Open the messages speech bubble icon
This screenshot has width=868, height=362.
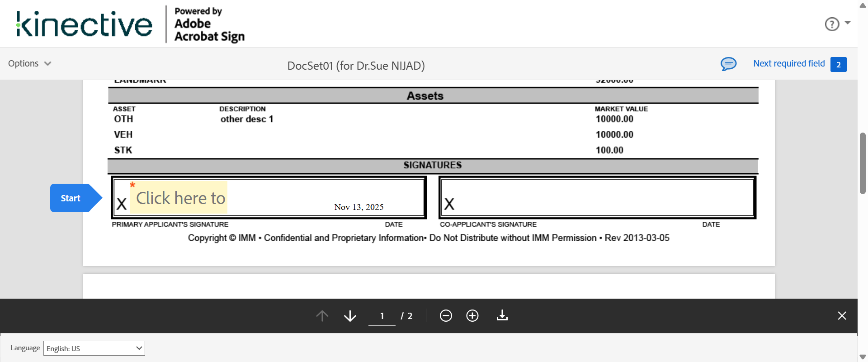pos(728,64)
